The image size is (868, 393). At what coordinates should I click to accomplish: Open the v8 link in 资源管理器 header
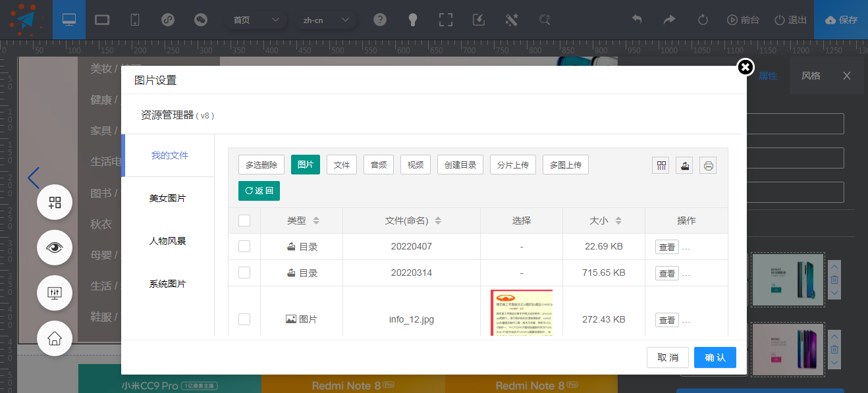pyautogui.click(x=206, y=115)
